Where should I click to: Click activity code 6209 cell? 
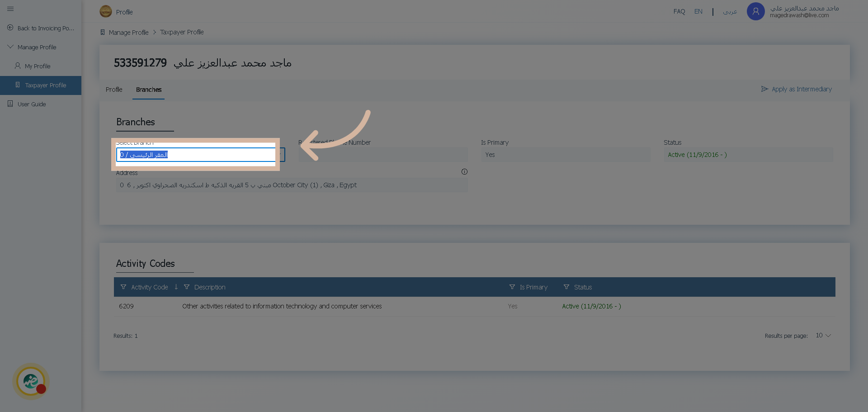click(126, 306)
